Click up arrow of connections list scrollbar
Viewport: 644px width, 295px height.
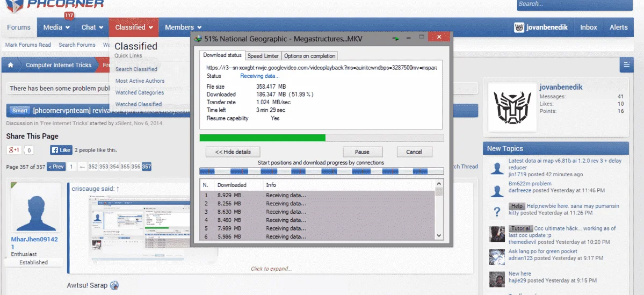[439, 184]
